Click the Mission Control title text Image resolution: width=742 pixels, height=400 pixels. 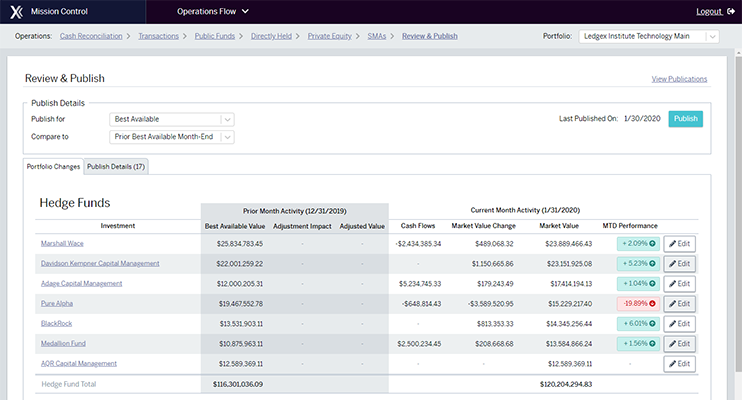(x=59, y=11)
